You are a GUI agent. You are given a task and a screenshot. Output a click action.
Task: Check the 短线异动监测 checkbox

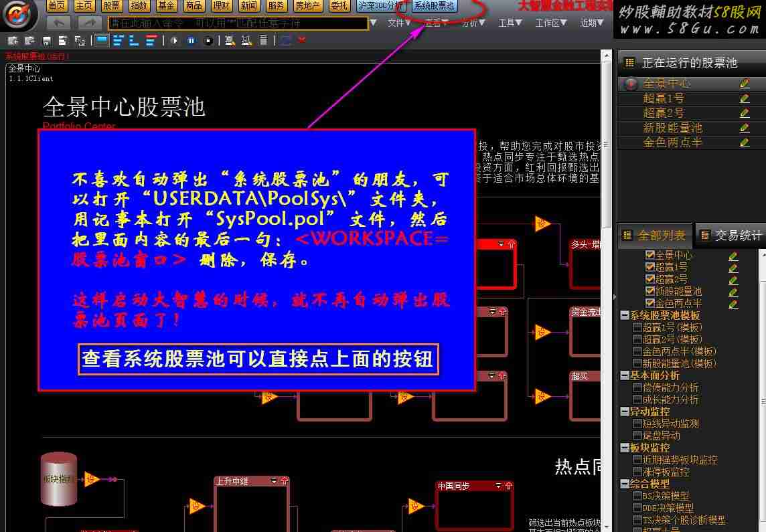[x=637, y=424]
